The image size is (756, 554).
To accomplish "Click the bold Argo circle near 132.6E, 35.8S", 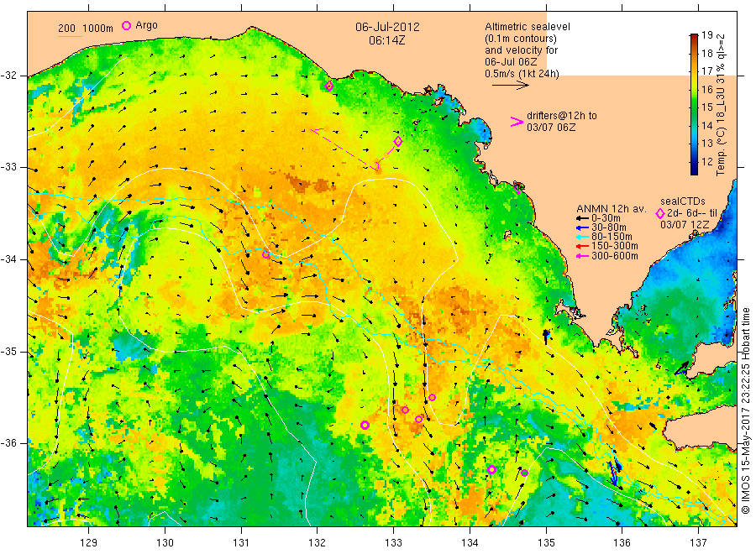I will click(x=365, y=425).
